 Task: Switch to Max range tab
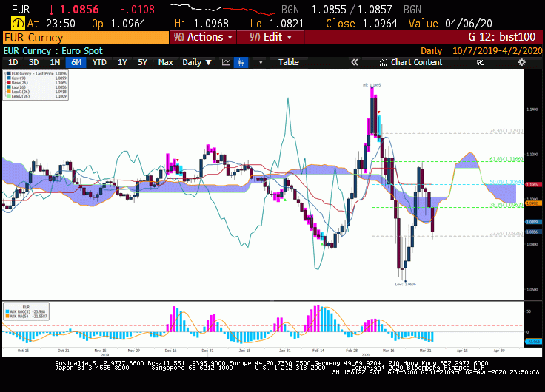click(x=165, y=62)
